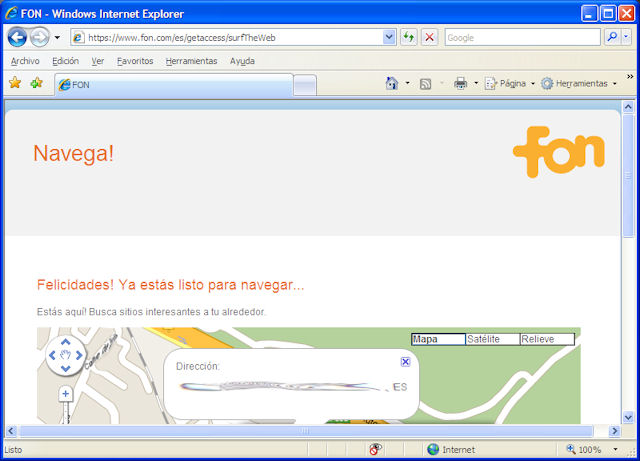
Task: Open the Página toolbar menu
Action: pos(510,83)
